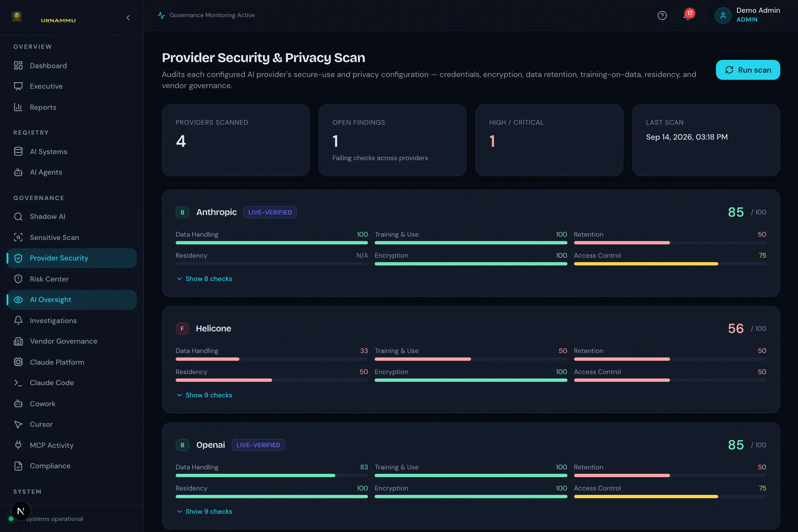Click the Last Scan date Sep 14, 2026
The height and width of the screenshot is (532, 798).
pyautogui.click(x=687, y=137)
